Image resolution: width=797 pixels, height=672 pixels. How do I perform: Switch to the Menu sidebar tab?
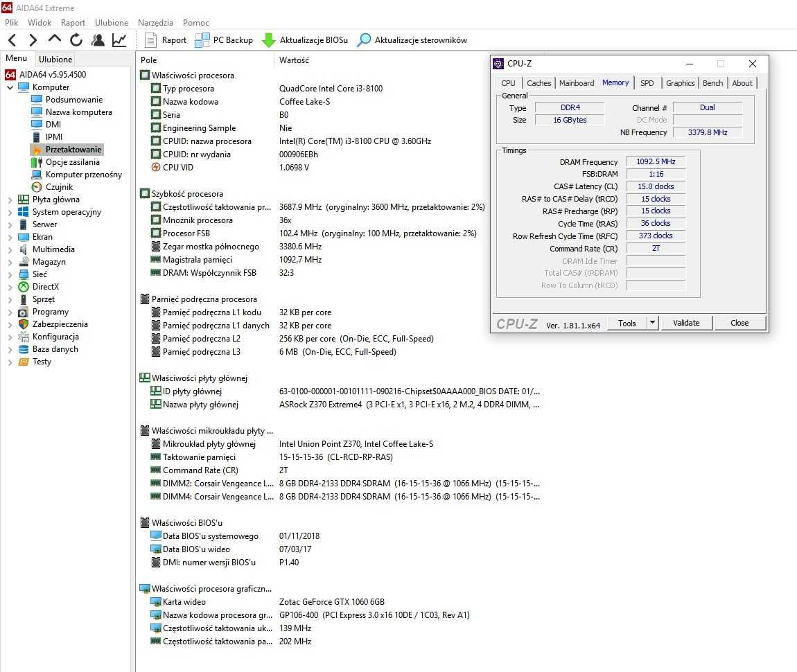(x=16, y=58)
